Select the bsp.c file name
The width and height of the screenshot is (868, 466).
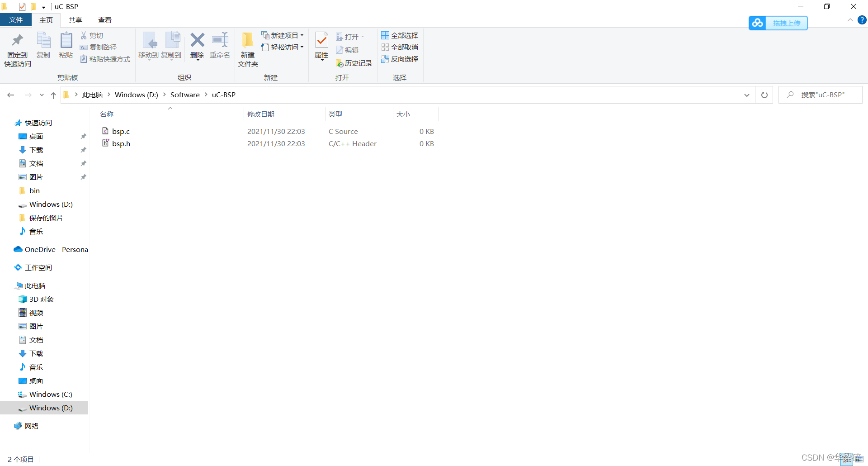click(x=121, y=131)
